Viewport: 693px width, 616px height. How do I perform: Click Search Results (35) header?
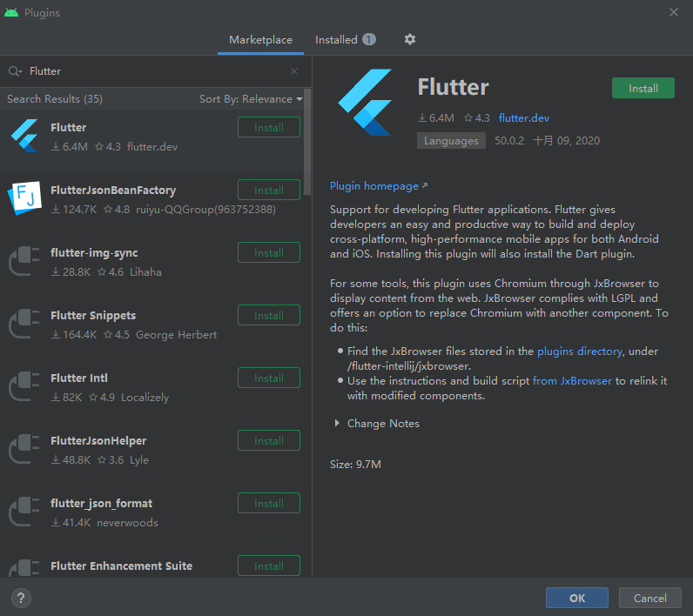click(55, 99)
